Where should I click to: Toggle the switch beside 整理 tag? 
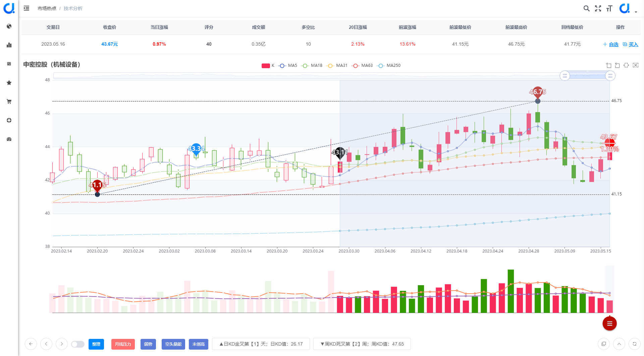tap(78, 344)
